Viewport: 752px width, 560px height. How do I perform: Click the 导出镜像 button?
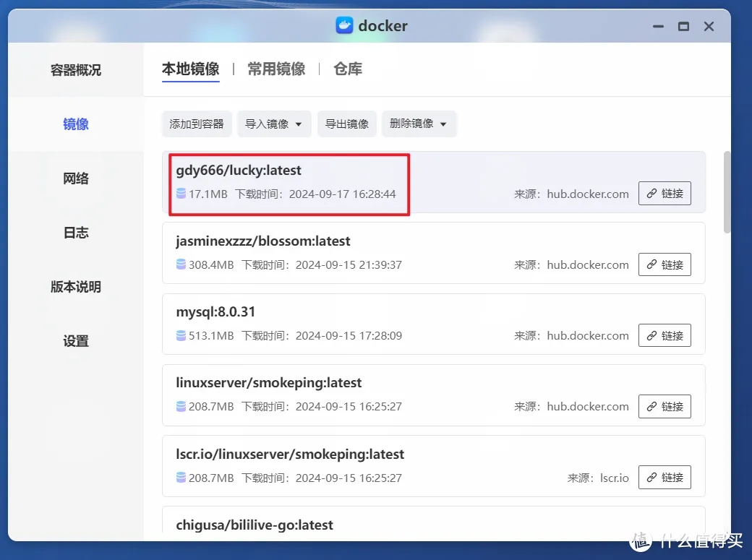pyautogui.click(x=346, y=124)
